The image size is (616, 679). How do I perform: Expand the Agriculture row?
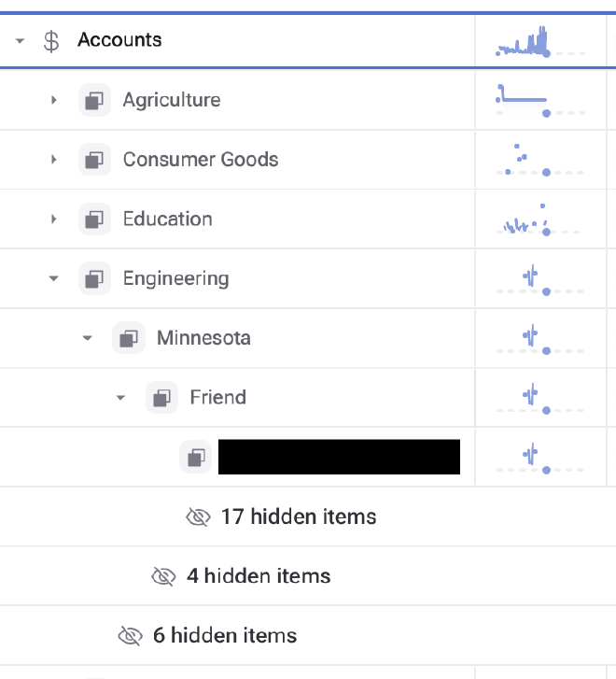pyautogui.click(x=54, y=100)
